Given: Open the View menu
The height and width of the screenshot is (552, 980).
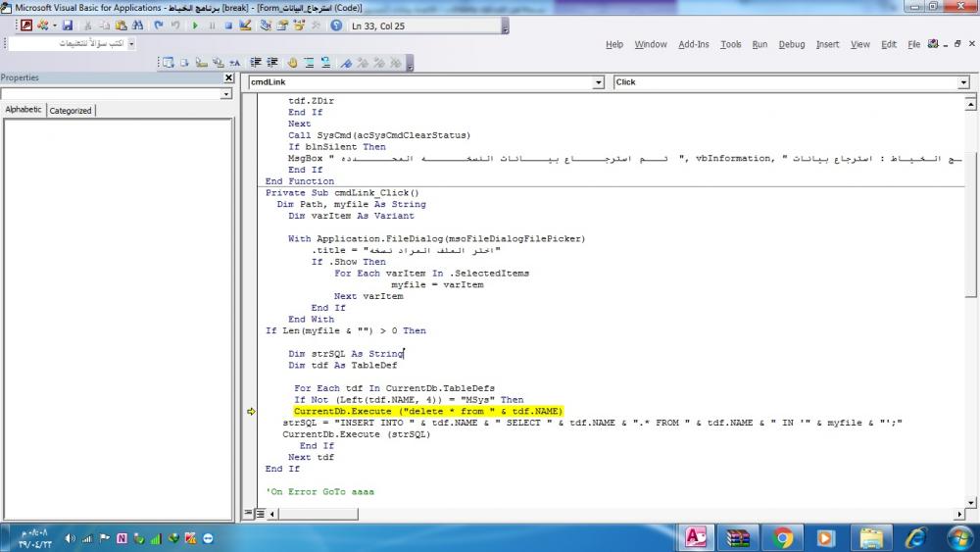Looking at the screenshot, I should pos(860,44).
